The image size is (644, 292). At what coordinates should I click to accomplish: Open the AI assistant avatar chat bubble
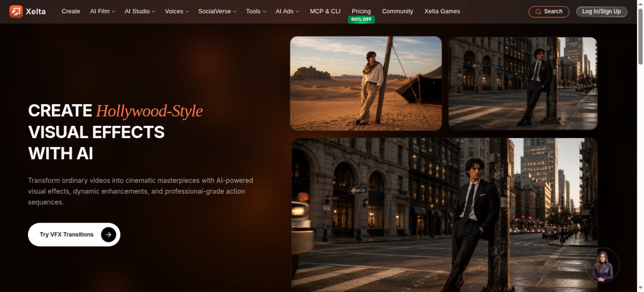[x=602, y=265]
